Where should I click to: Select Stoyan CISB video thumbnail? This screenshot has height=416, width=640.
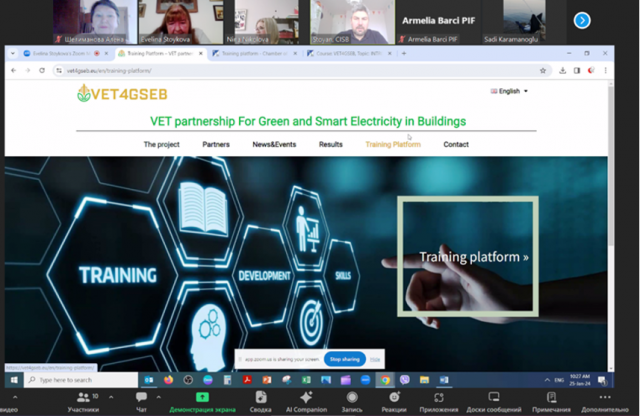pyautogui.click(x=352, y=22)
